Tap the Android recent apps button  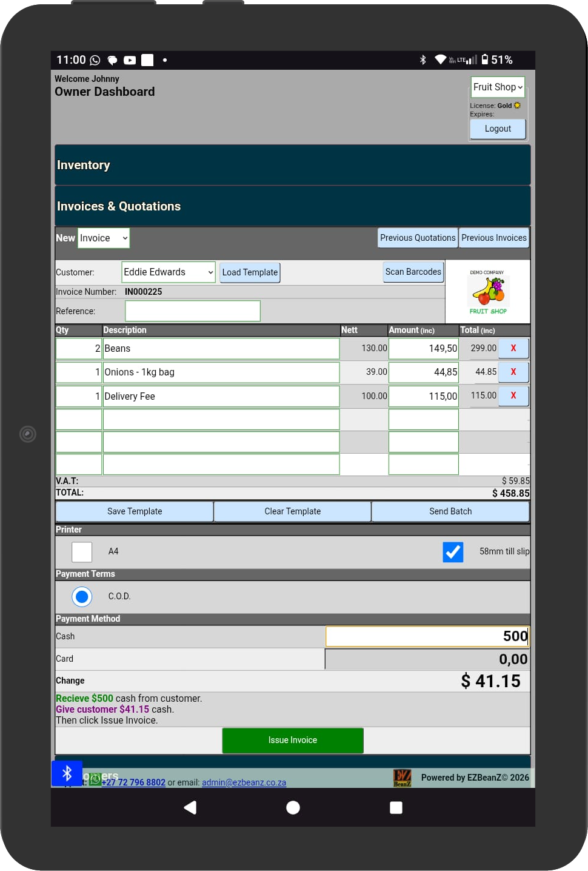396,807
